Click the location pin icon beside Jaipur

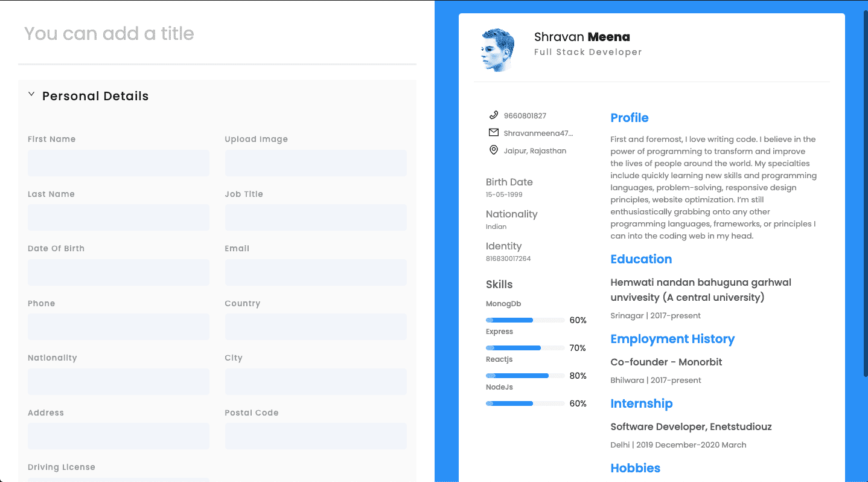click(x=493, y=150)
